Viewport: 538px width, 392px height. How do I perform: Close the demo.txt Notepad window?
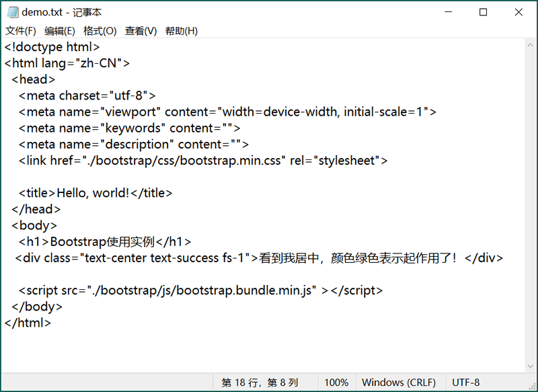pyautogui.click(x=518, y=12)
